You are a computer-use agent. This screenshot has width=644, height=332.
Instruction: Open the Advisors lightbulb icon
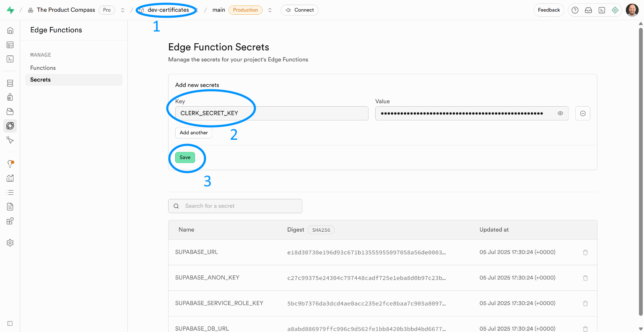pos(10,163)
